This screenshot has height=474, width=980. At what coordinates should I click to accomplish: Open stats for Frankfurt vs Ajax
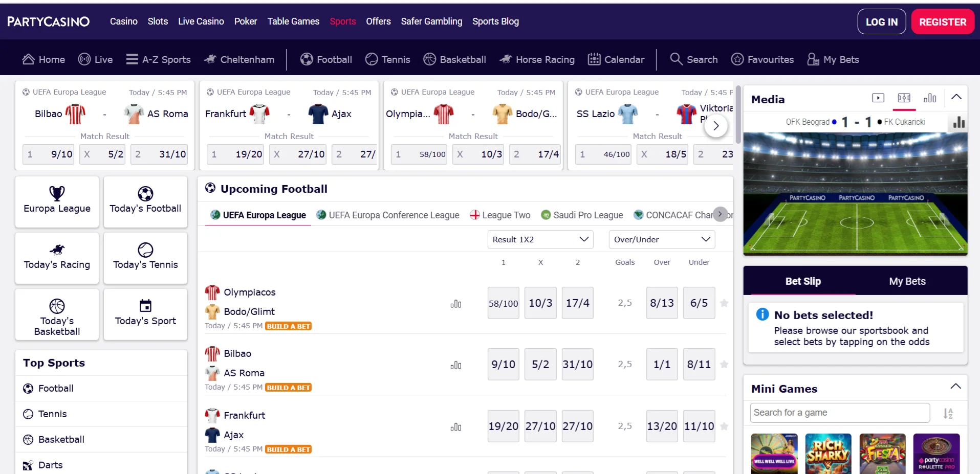(x=456, y=427)
